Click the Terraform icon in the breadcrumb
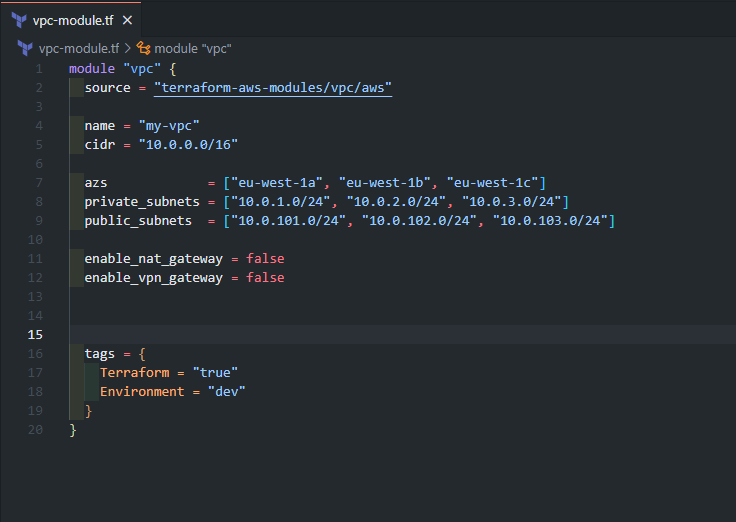736x522 pixels. click(25, 48)
